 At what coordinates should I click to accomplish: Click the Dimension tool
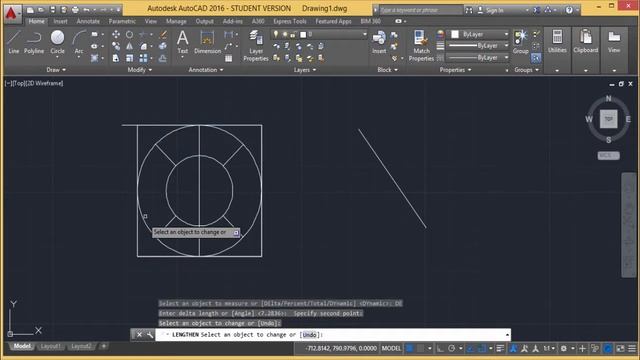coord(207,42)
